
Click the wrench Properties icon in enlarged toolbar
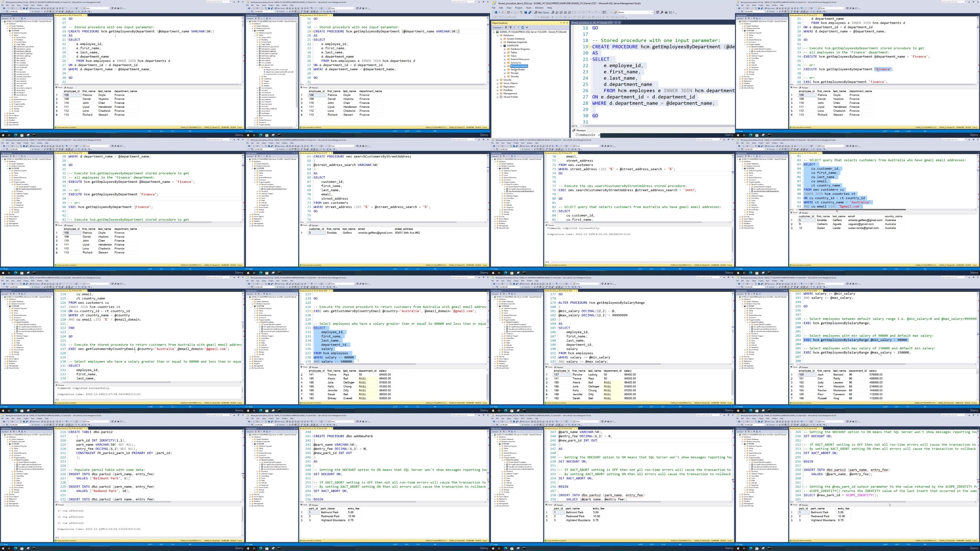662,13
